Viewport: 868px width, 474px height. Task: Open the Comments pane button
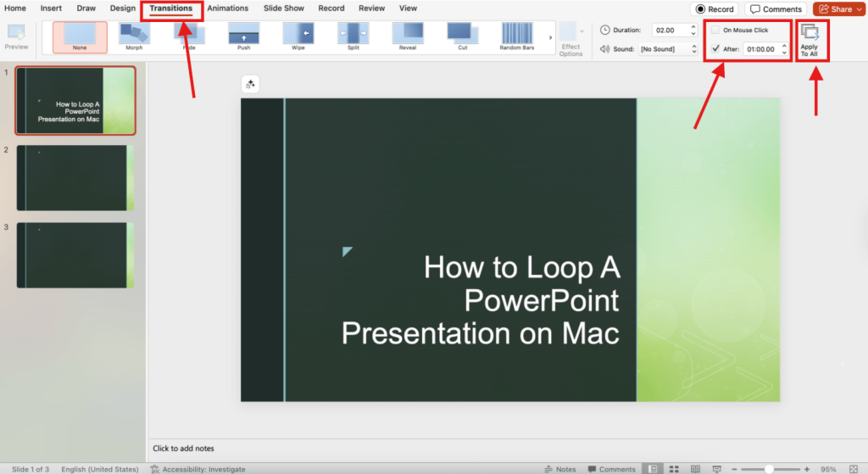pyautogui.click(x=776, y=9)
